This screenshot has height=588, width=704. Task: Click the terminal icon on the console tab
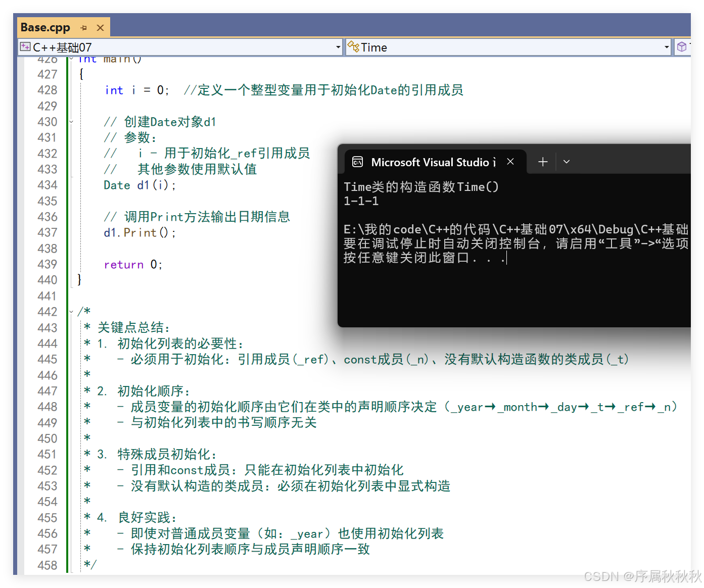pyautogui.click(x=358, y=162)
